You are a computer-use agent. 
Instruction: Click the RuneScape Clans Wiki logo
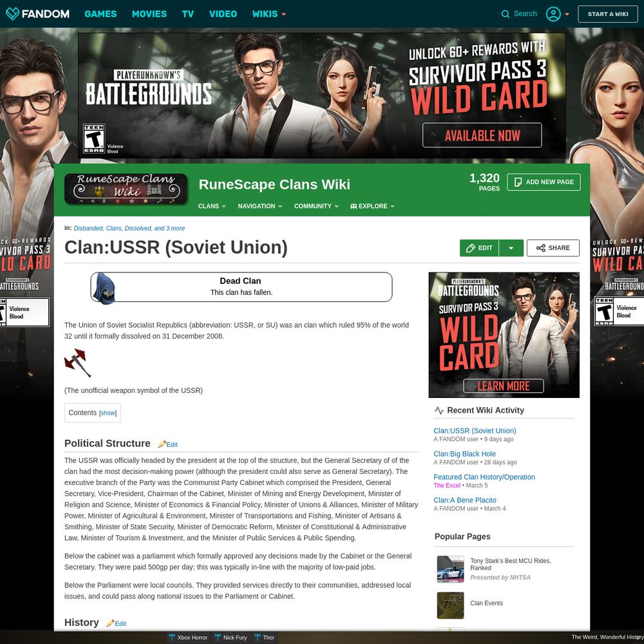(126, 189)
